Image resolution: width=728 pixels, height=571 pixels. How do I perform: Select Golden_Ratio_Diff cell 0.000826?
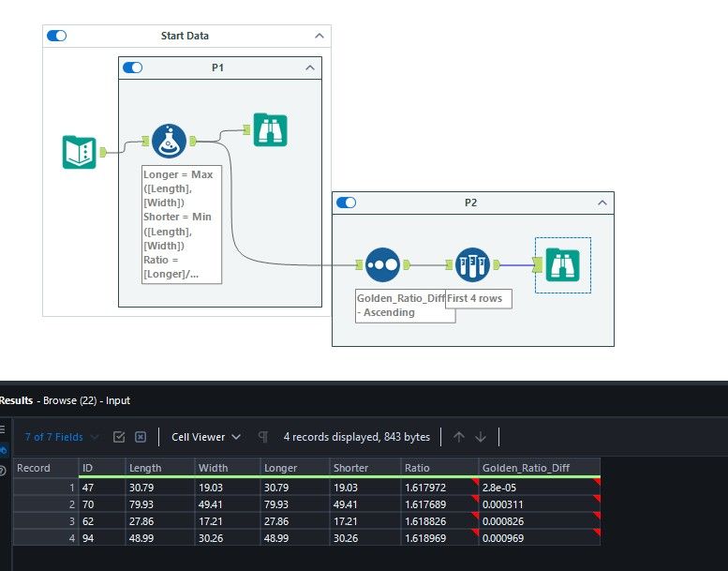(x=540, y=521)
